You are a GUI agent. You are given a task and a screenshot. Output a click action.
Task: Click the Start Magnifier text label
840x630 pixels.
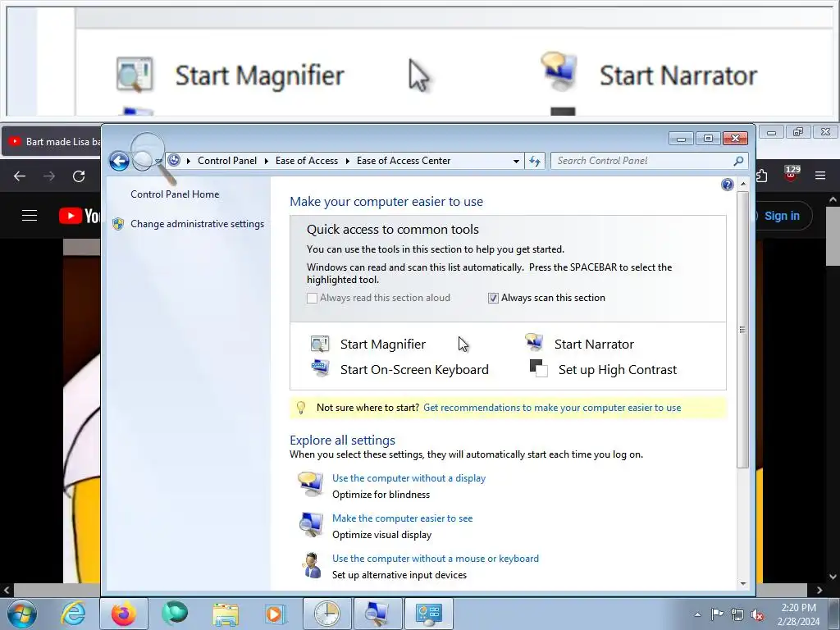point(383,344)
